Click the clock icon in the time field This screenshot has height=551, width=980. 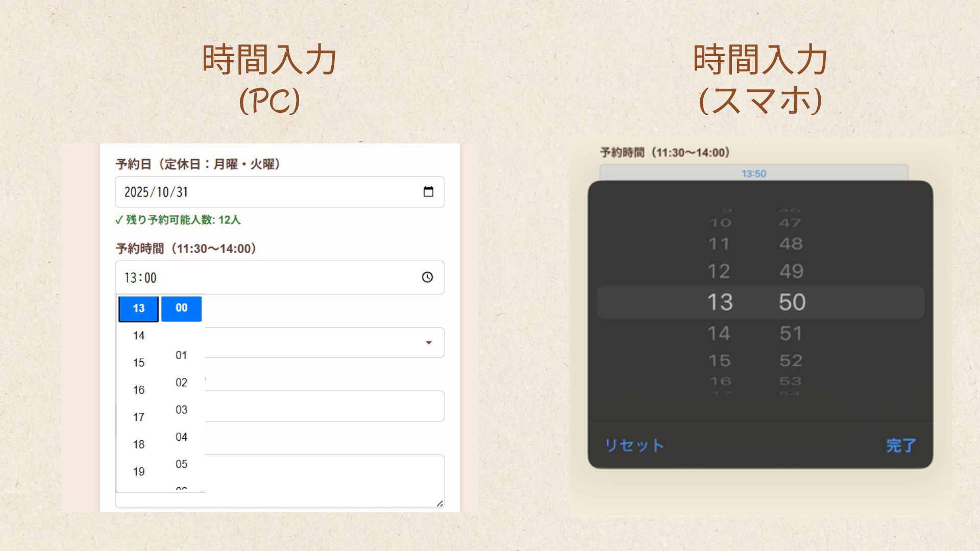tap(427, 277)
